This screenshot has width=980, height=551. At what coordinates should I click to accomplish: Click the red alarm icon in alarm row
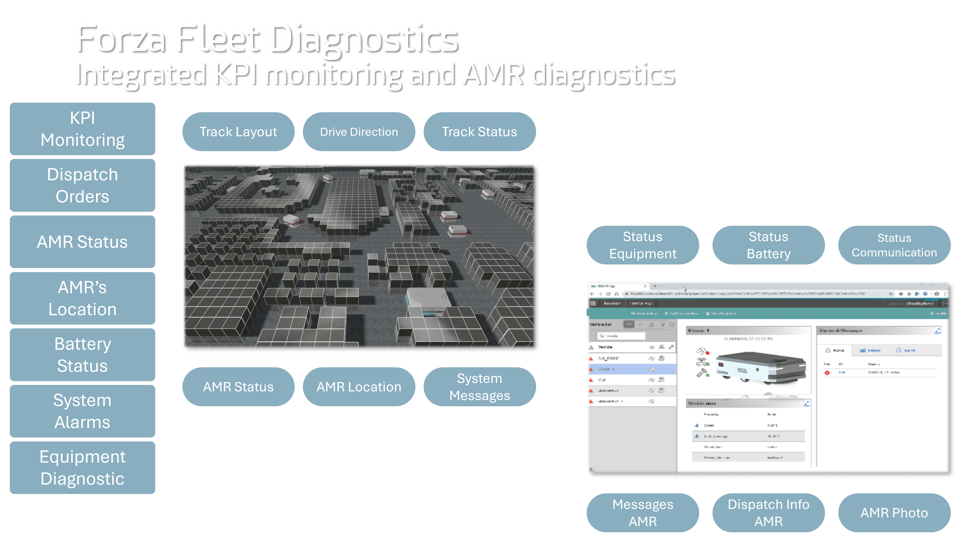pos(827,373)
